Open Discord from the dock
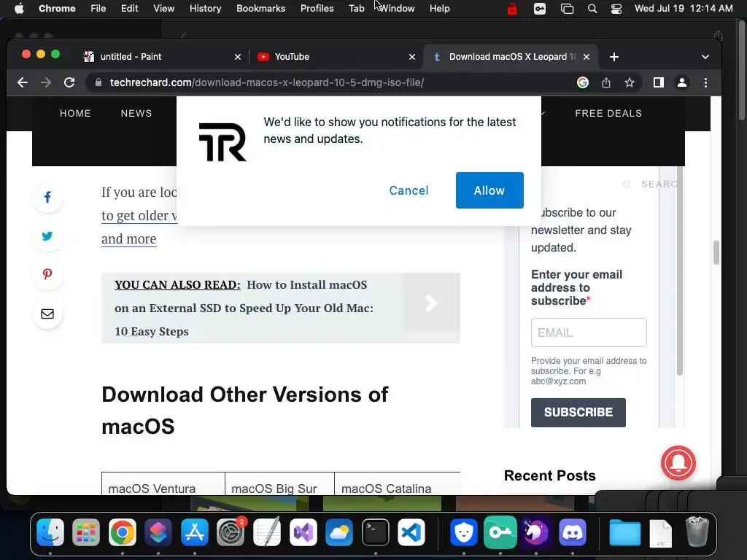The height and width of the screenshot is (560, 747). pos(572,532)
